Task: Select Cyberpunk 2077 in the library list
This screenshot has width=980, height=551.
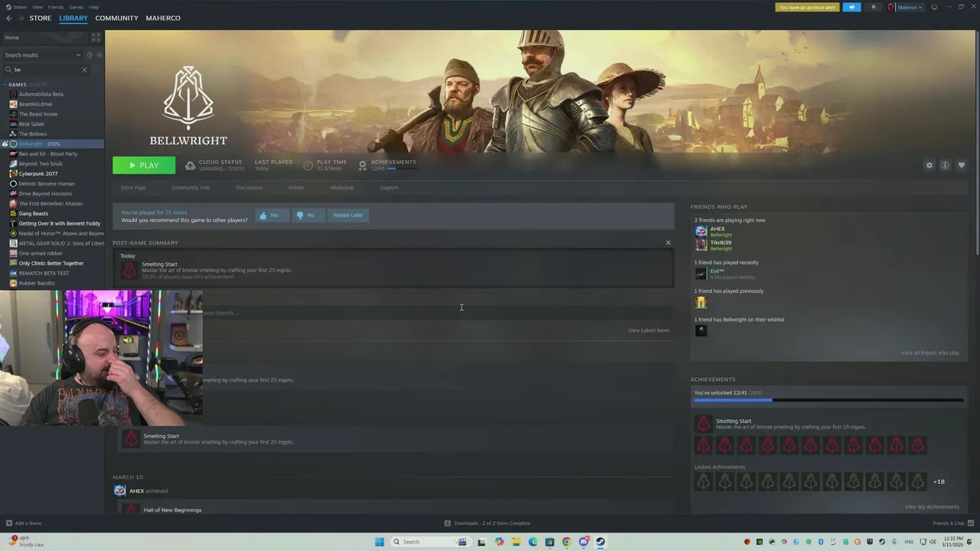Action: (38, 174)
